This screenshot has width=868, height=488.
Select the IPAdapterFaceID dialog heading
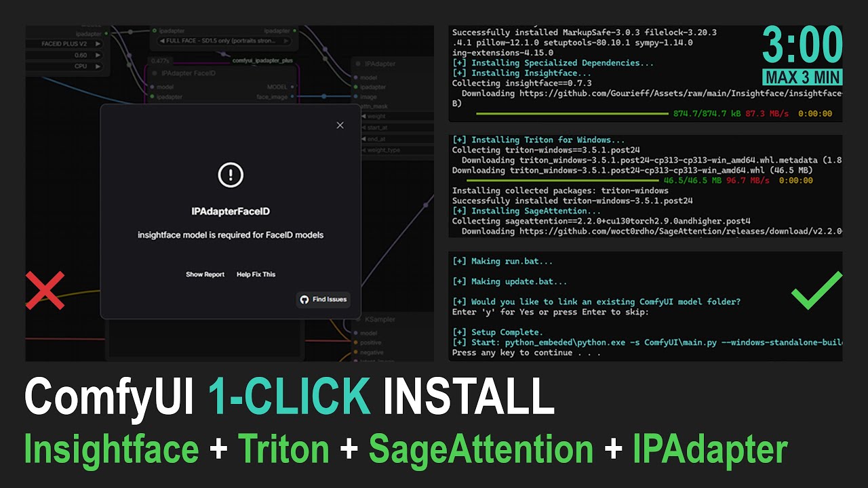231,211
